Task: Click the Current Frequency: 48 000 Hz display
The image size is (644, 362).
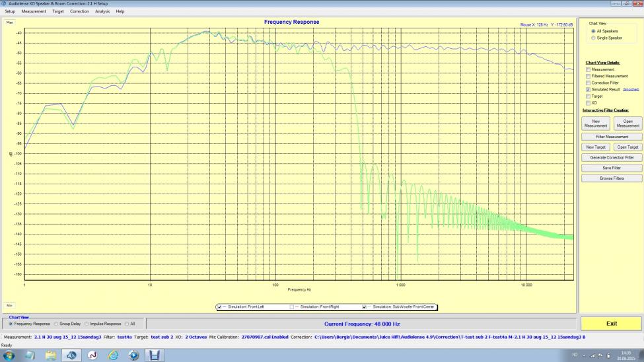Action: (361, 324)
